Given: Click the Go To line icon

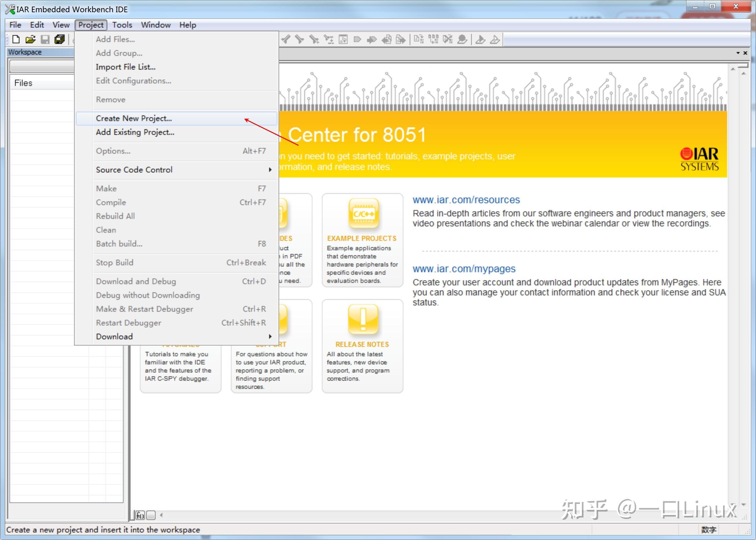Looking at the screenshot, I should coord(343,40).
